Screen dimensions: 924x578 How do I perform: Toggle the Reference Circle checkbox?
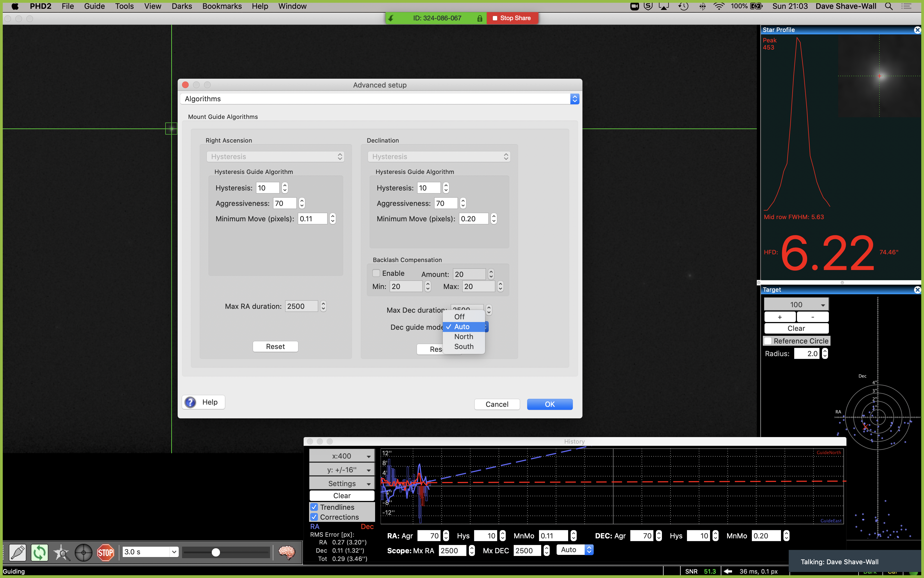click(768, 341)
